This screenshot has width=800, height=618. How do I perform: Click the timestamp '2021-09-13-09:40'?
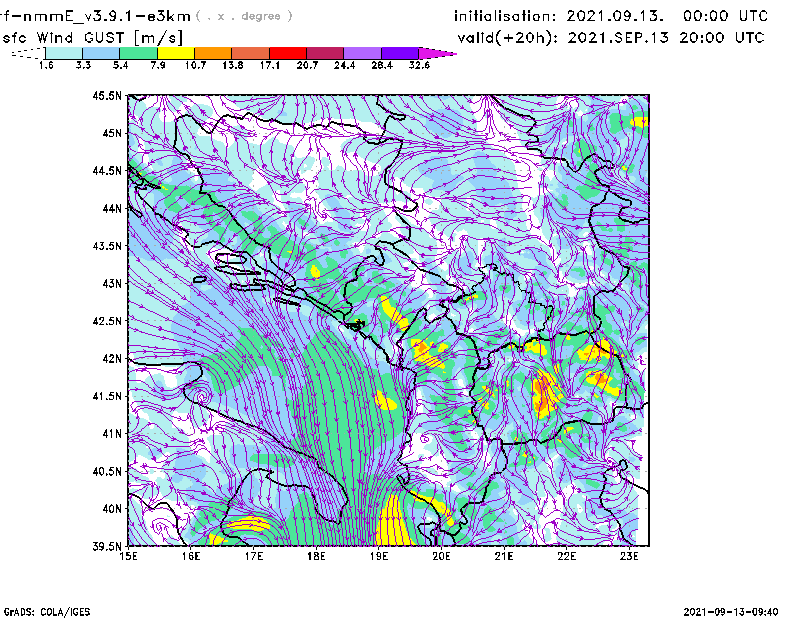coord(731,612)
